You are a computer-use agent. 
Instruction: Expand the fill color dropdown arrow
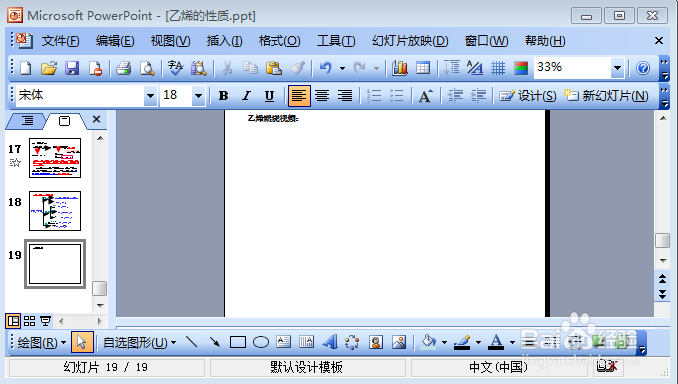click(x=444, y=342)
